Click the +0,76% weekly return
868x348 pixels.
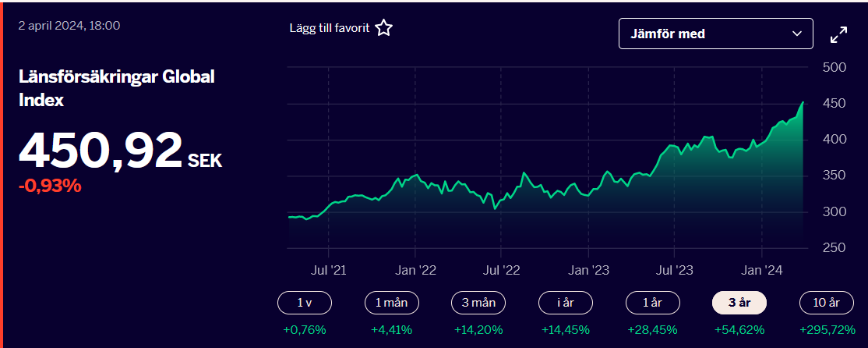pyautogui.click(x=305, y=330)
